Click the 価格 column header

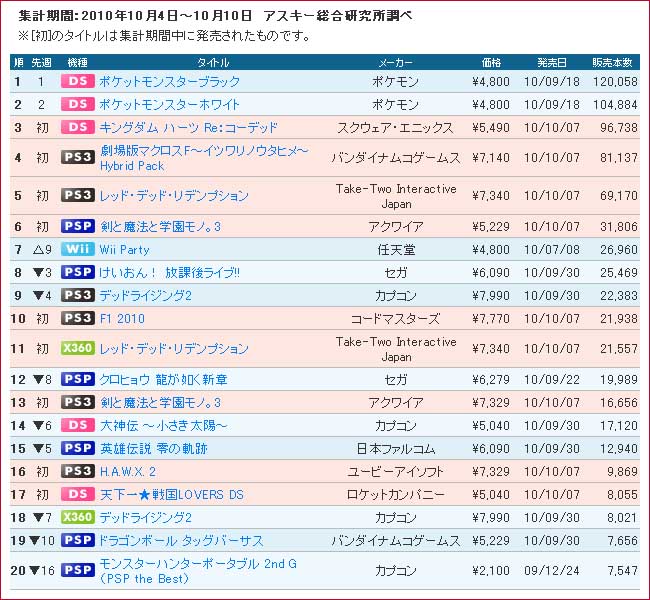coord(491,63)
